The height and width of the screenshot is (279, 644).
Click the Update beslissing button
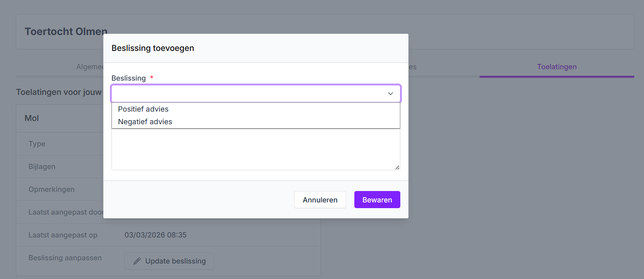pos(169,261)
